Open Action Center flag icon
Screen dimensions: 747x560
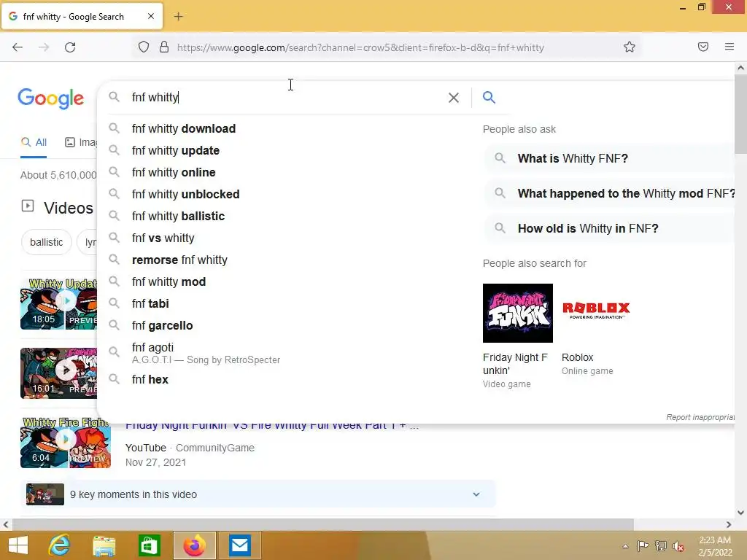[x=643, y=546]
